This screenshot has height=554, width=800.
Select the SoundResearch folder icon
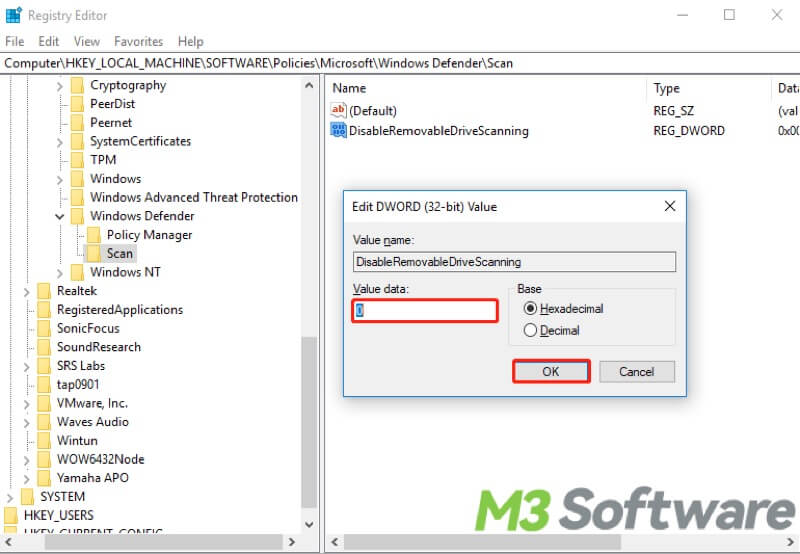coord(44,347)
